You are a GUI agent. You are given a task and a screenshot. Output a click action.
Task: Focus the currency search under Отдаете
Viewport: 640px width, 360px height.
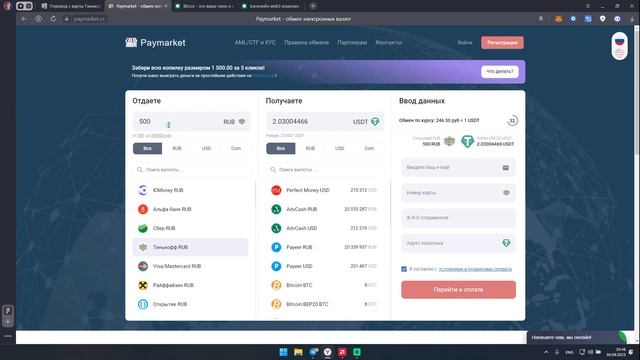[x=191, y=169]
